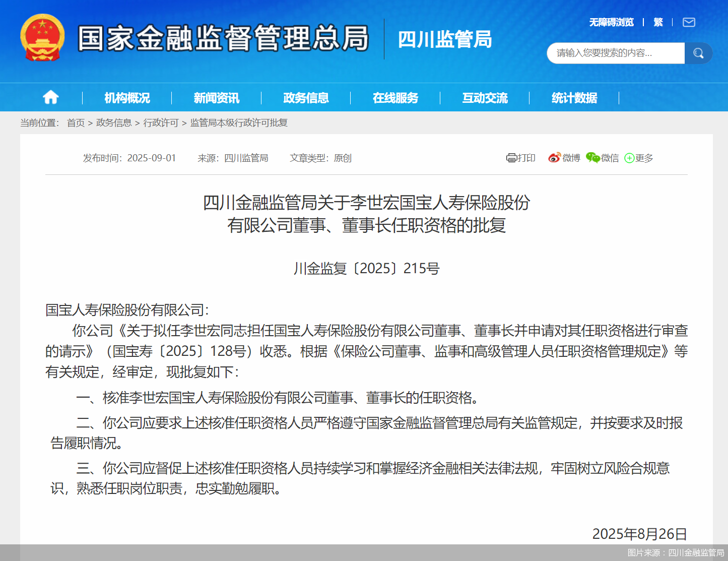The height and width of the screenshot is (561, 728).
Task: Click the national emblem logo
Action: click(42, 38)
